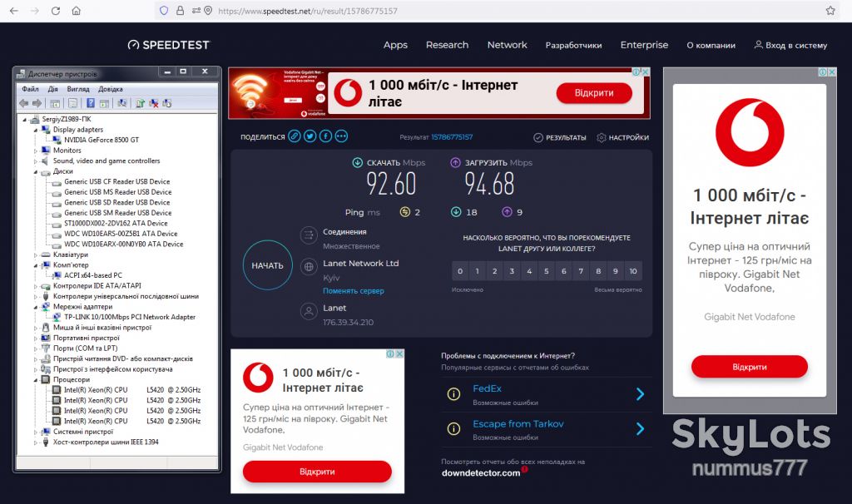Open the Network tab in the site navigation
852x504 pixels.
click(507, 45)
